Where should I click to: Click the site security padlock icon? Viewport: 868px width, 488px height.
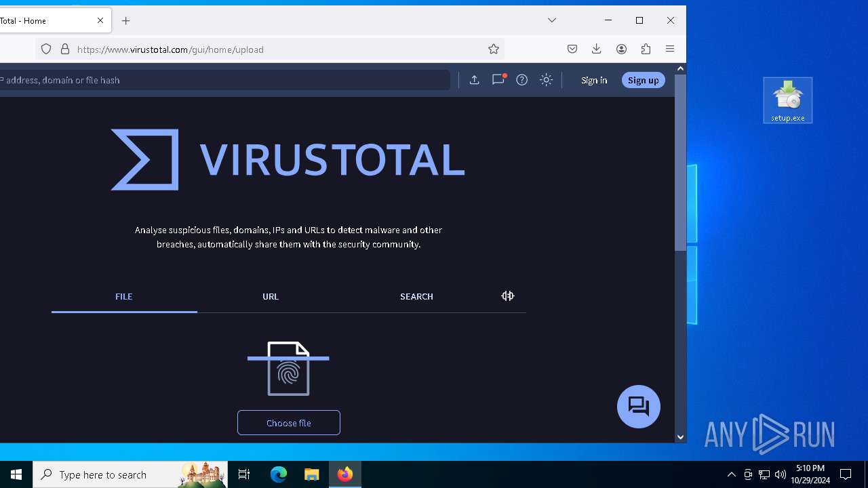click(65, 49)
